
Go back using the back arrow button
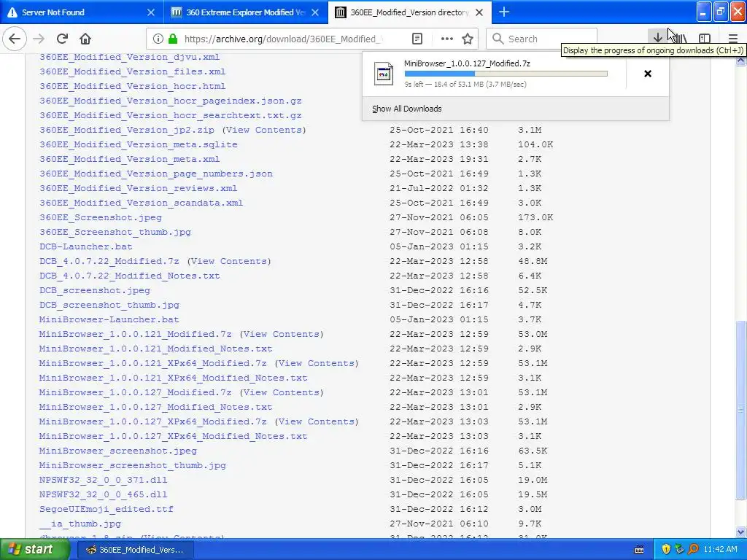pyautogui.click(x=15, y=39)
